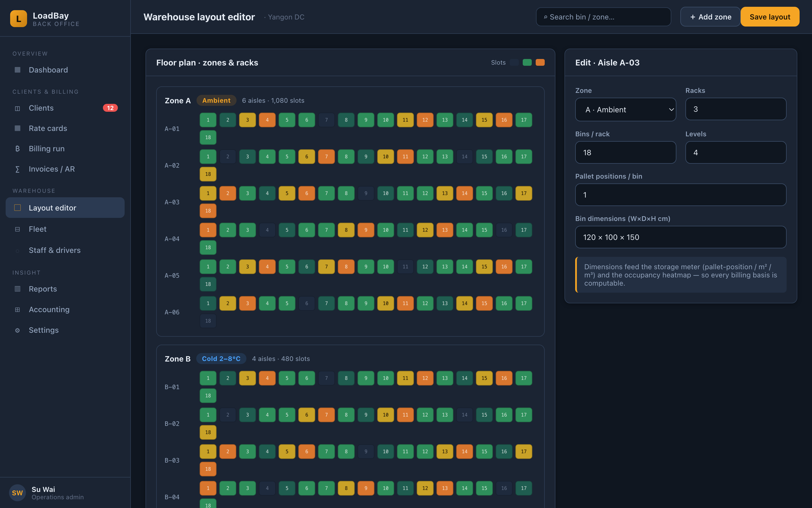812x508 pixels.
Task: Navigate to Invoices / AR
Action: [x=65, y=169]
